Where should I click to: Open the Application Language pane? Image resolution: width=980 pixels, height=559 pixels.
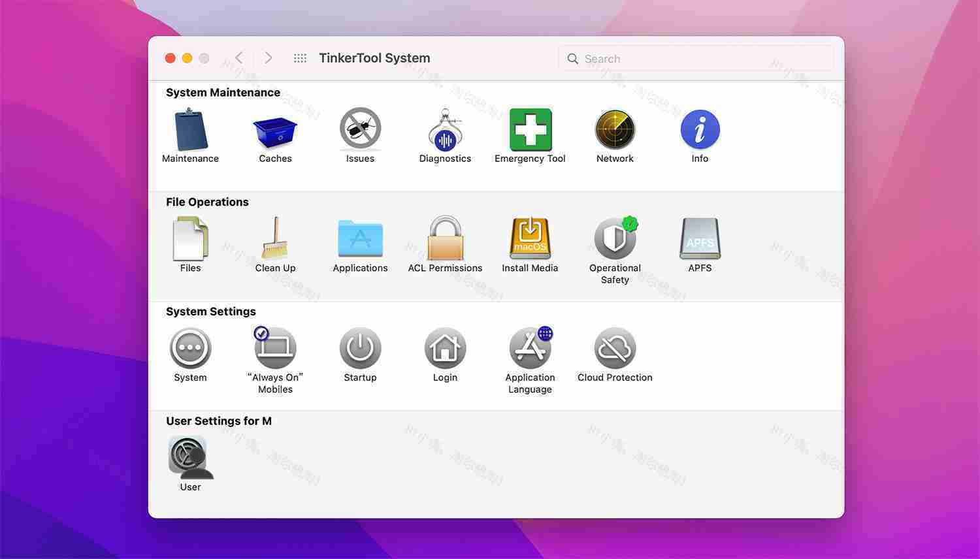click(530, 348)
